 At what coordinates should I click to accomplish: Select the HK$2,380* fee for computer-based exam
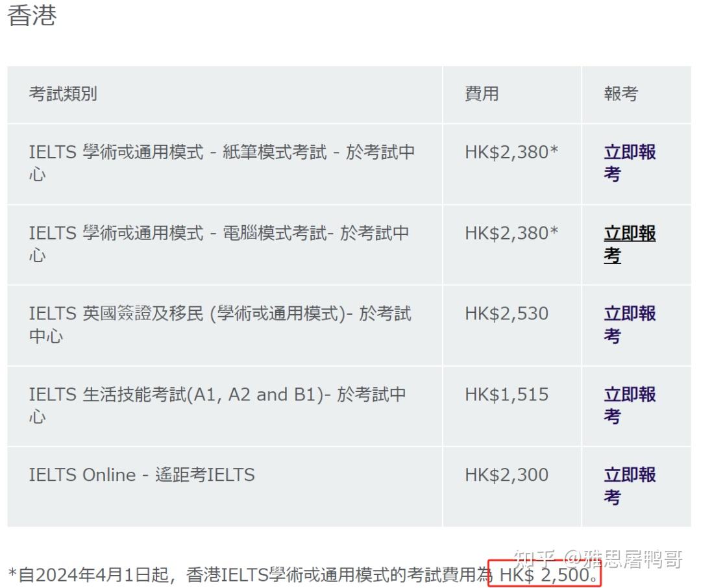512,233
